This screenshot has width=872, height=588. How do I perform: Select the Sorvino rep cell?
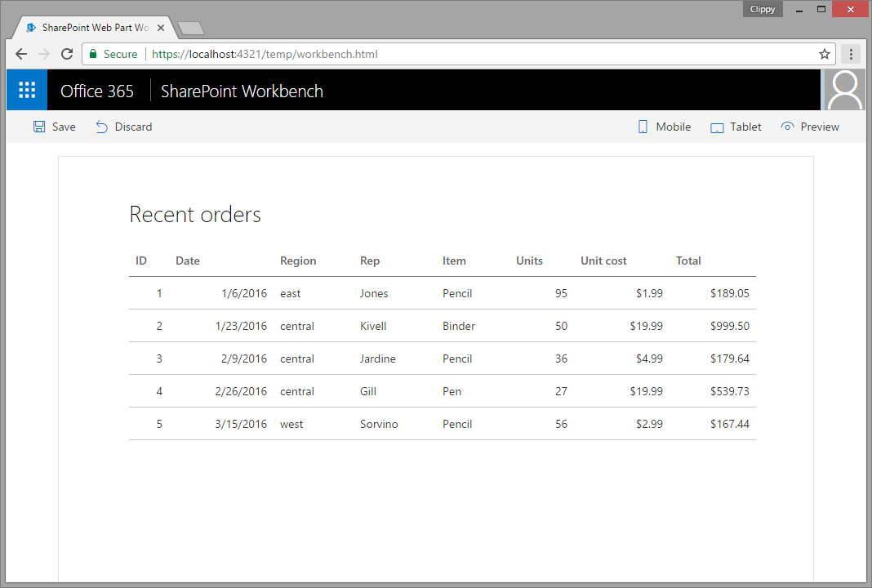pos(379,424)
